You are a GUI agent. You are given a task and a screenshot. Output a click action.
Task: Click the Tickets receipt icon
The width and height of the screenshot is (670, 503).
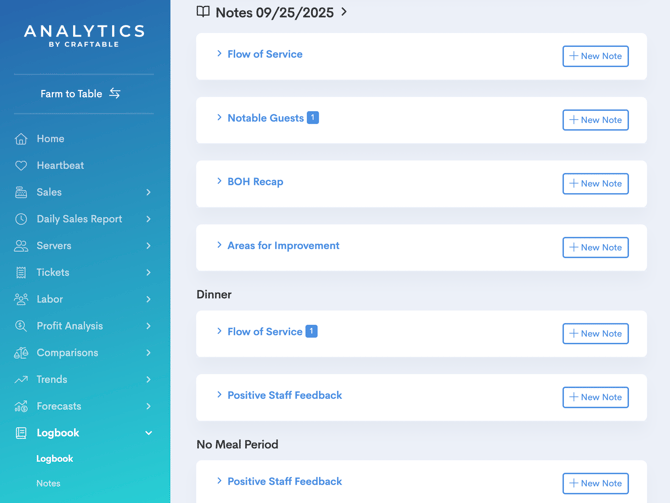21,273
